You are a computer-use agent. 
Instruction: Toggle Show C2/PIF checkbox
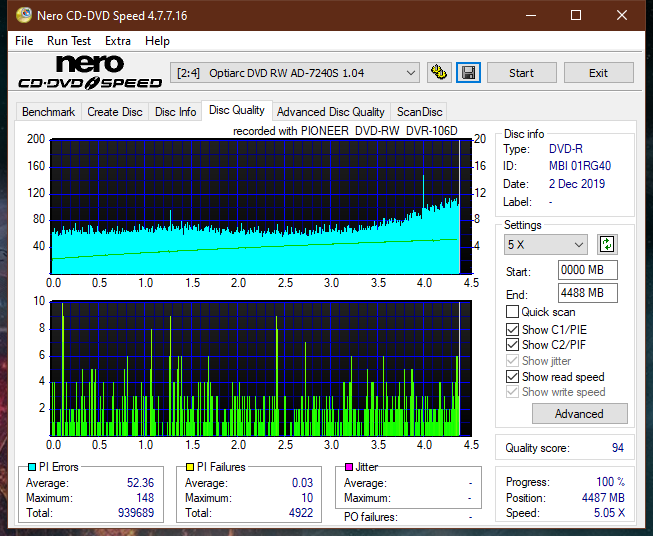click(x=512, y=345)
